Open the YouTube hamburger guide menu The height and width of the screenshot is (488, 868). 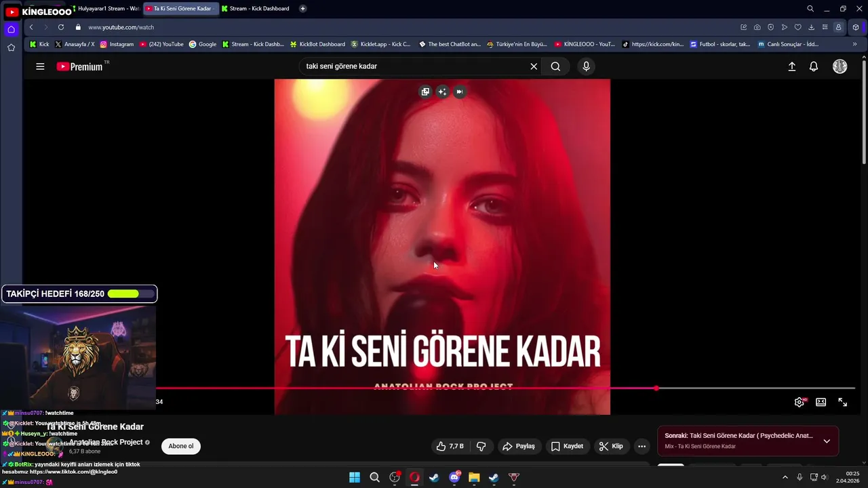click(x=40, y=66)
